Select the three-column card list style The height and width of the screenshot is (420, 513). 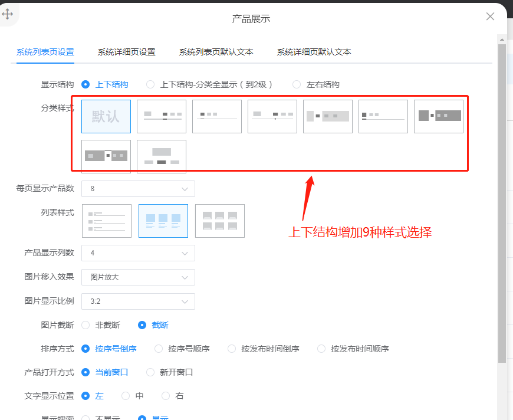click(x=163, y=221)
